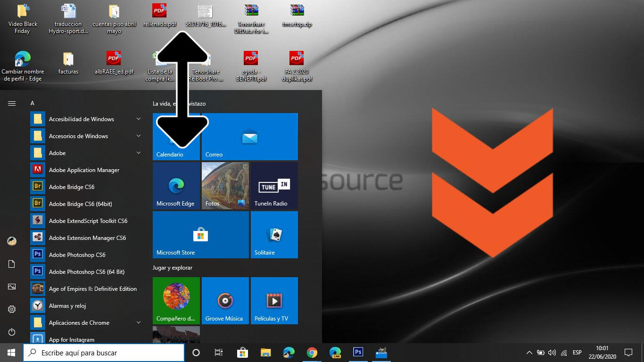Open the Start menu hamburger expand button

(x=12, y=103)
